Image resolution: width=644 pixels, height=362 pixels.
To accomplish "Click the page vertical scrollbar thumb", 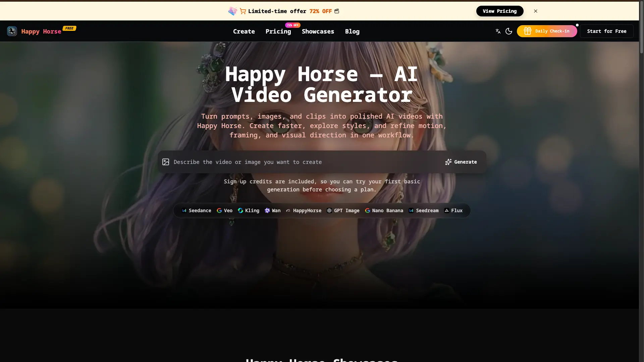I will tap(641, 27).
